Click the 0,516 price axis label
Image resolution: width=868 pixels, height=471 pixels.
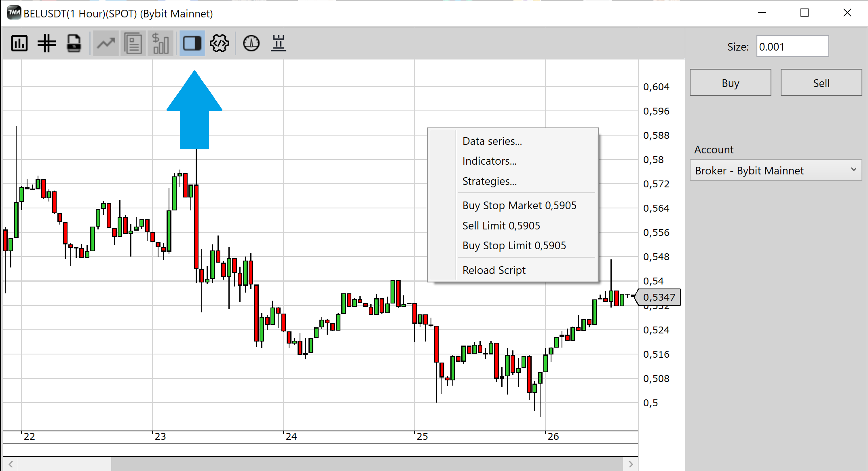click(656, 354)
